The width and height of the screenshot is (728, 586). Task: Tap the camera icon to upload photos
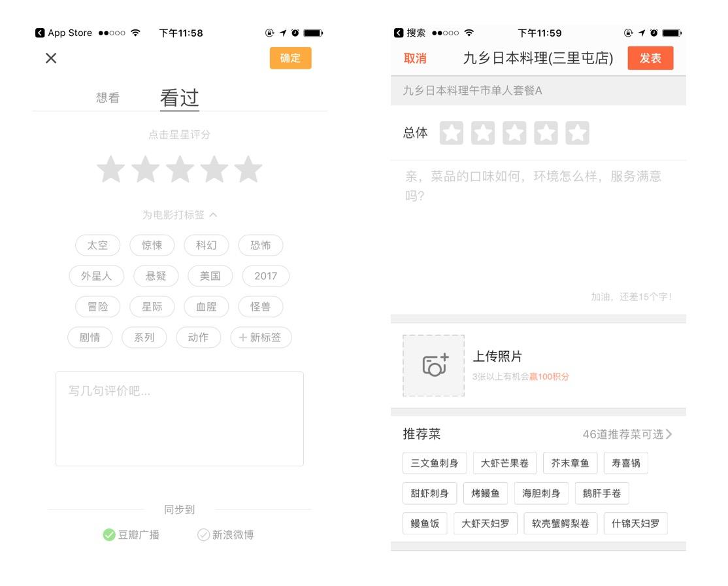tap(433, 365)
